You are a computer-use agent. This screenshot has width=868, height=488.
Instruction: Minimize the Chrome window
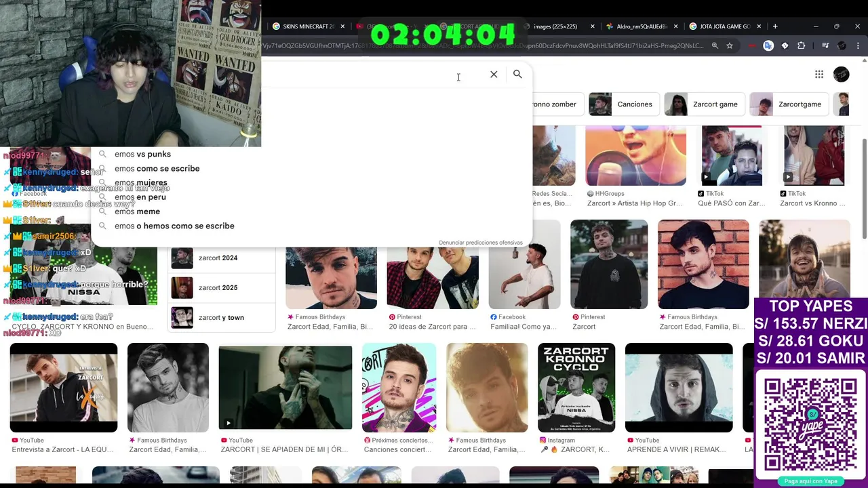pyautogui.click(x=816, y=26)
